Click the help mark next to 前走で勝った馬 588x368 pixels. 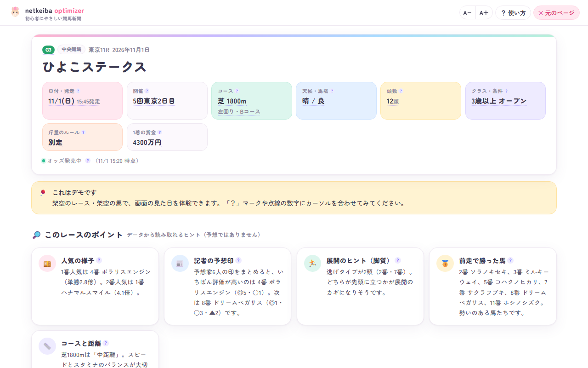point(510,260)
